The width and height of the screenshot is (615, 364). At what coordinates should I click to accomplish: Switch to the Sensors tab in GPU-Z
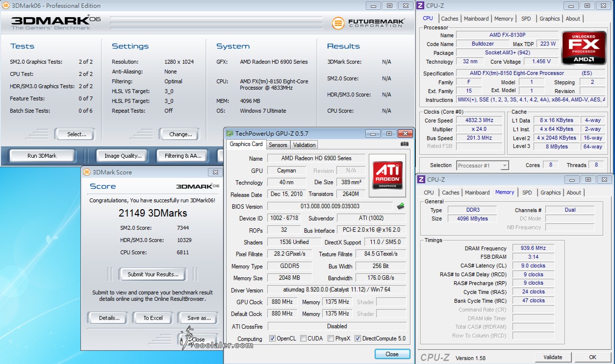[x=278, y=145]
